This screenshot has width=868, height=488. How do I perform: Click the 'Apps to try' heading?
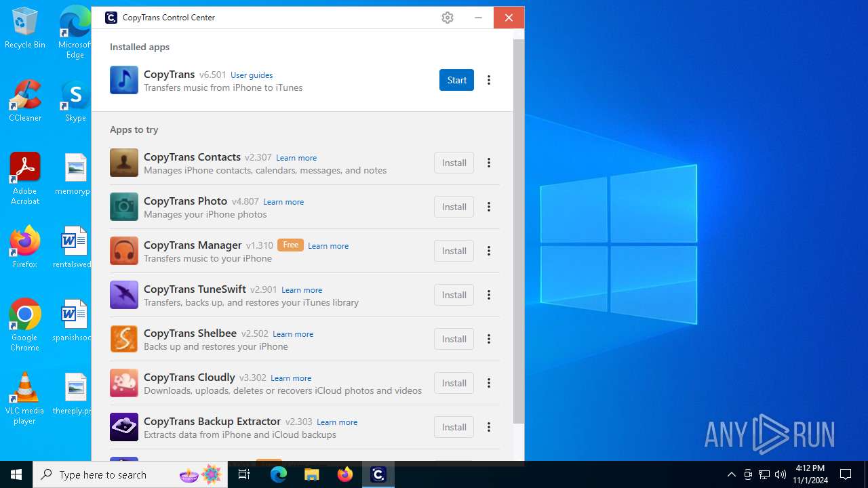tap(134, 129)
